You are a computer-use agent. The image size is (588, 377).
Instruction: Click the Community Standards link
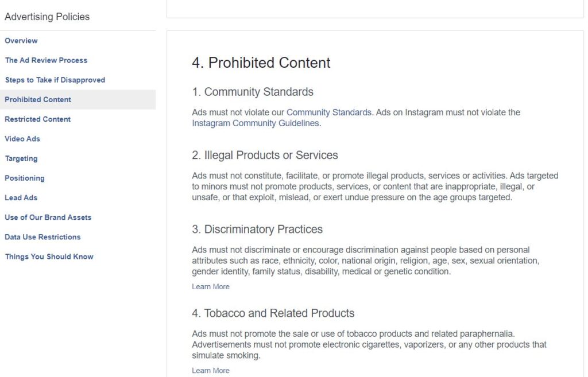coord(329,112)
